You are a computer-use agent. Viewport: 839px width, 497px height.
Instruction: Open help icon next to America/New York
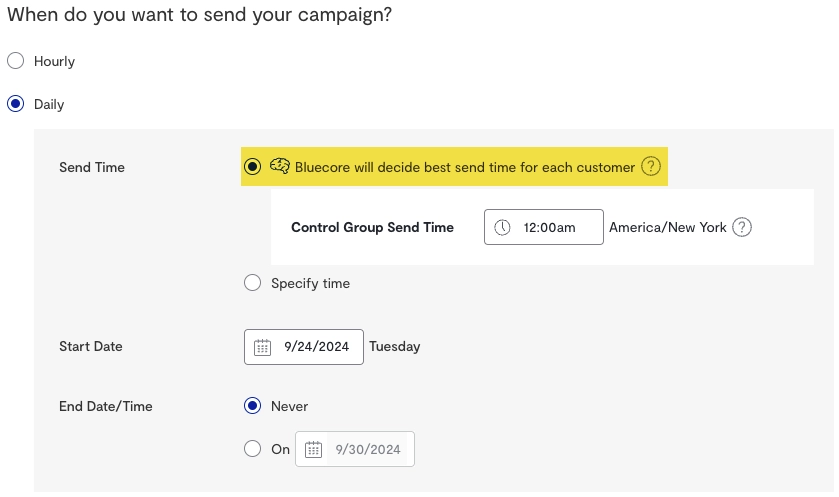[741, 227]
